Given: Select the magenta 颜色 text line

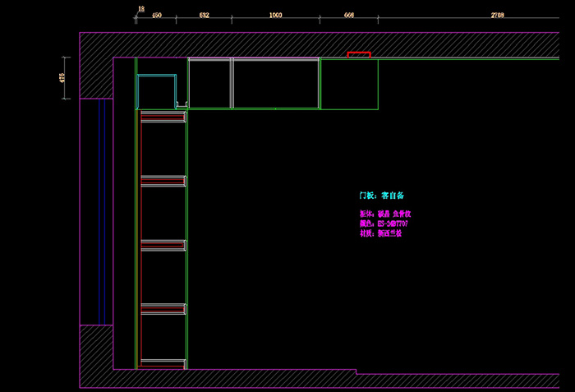Looking at the screenshot, I should pos(384,224).
